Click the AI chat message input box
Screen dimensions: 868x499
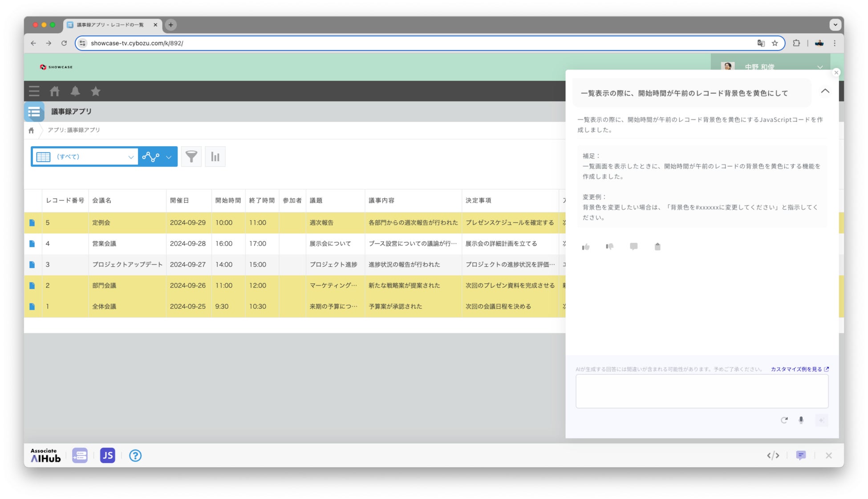702,391
